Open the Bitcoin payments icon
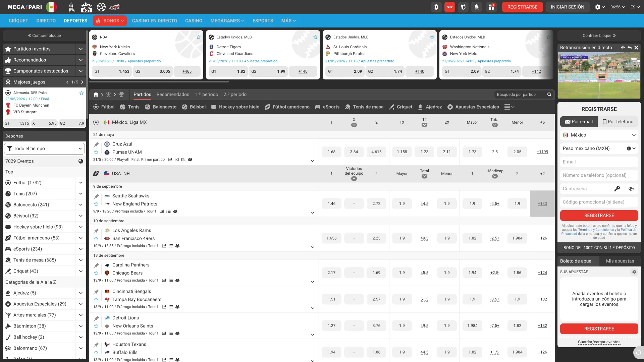Screen dimensions: 644x362 [436, 7]
